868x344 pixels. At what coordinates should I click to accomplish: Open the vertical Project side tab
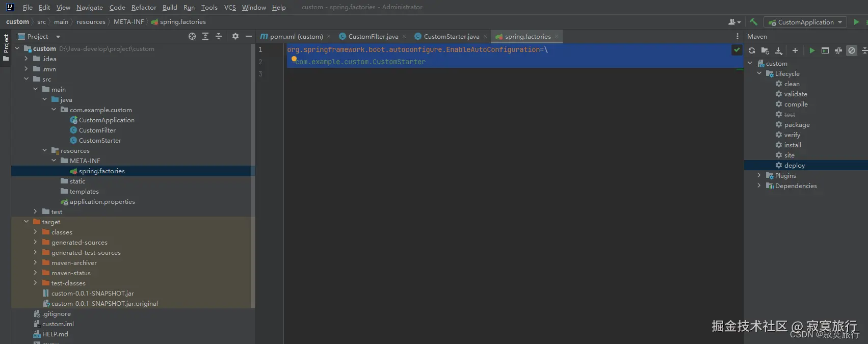(x=6, y=47)
